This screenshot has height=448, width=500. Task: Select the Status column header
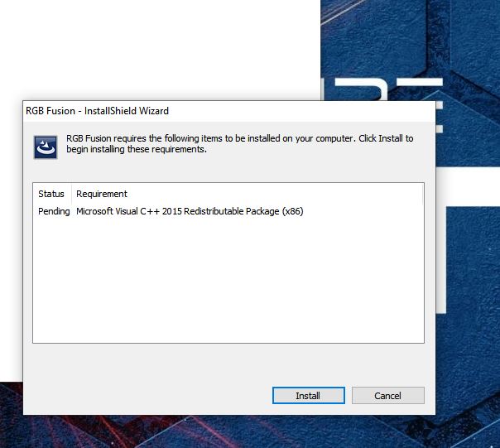click(51, 194)
